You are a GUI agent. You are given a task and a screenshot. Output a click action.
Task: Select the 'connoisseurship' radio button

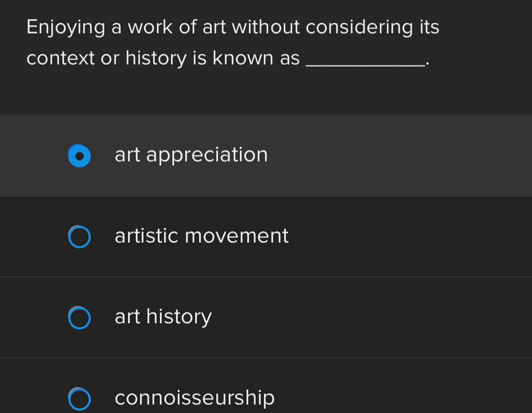(80, 399)
